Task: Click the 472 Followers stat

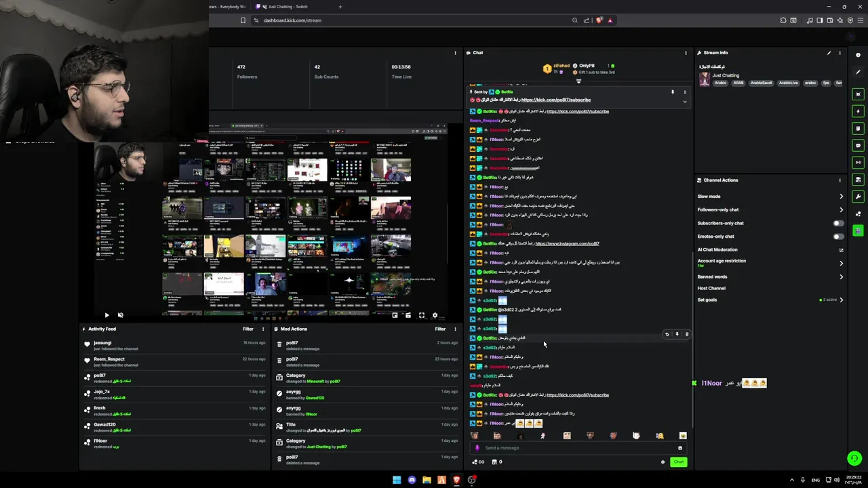Action: (x=247, y=72)
